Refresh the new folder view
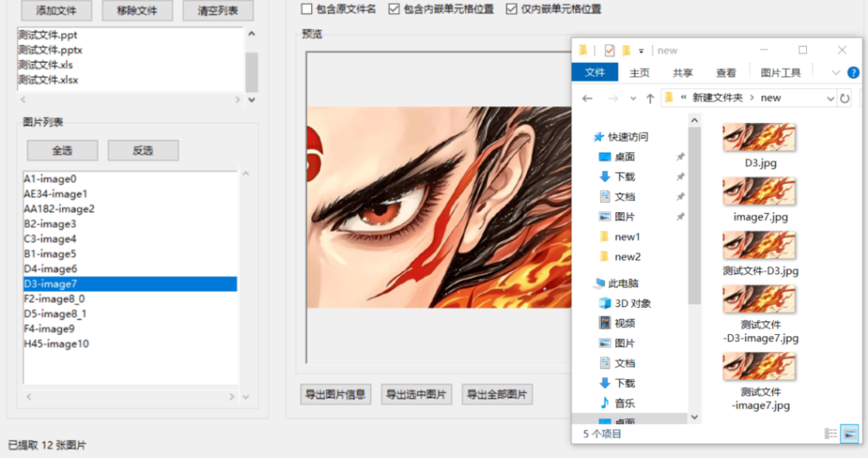 [x=845, y=98]
